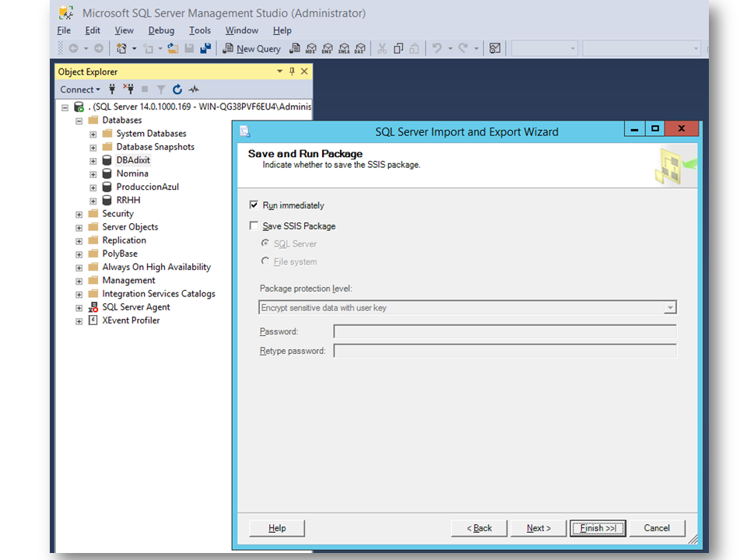Screen dimensions: 747x560
Task: Click the Back button in the wizard
Action: 479,527
